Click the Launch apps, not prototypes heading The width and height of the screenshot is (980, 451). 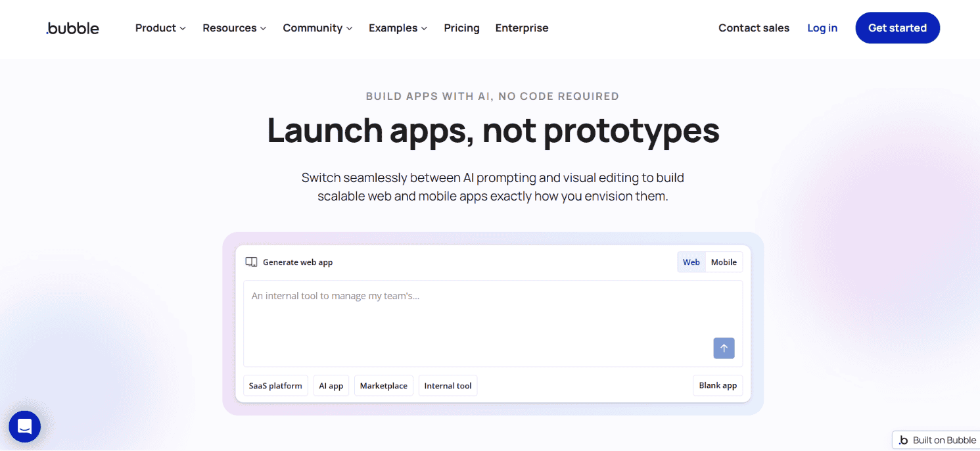tap(493, 131)
